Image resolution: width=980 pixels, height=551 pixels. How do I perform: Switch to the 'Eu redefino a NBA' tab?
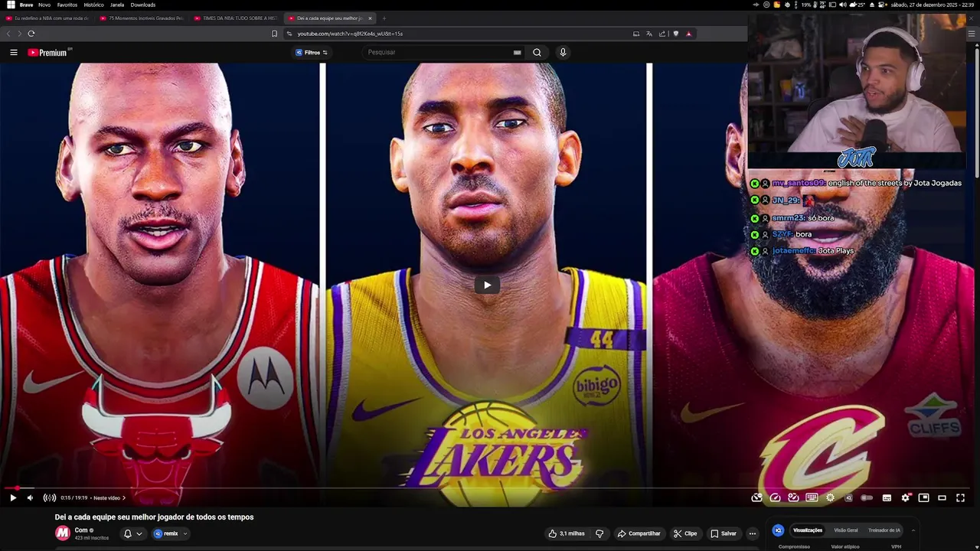(x=47, y=18)
